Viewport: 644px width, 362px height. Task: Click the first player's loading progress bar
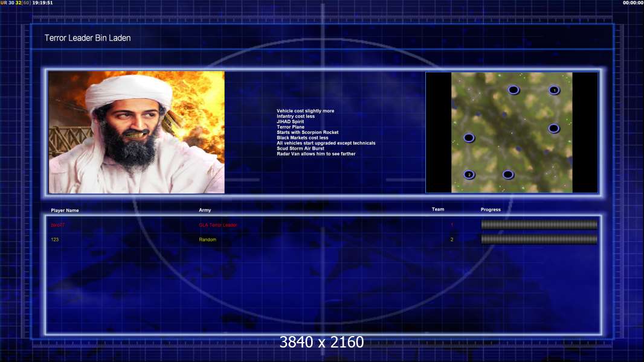pyautogui.click(x=539, y=224)
